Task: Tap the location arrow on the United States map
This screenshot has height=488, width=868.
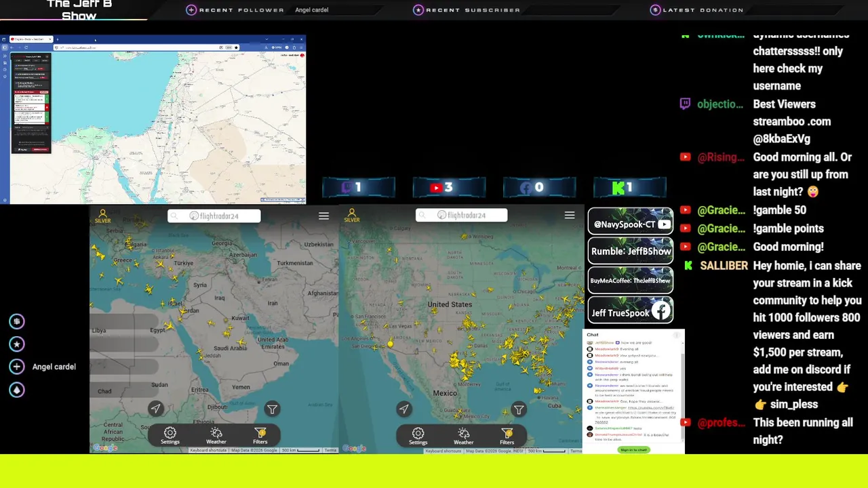Action: click(404, 408)
